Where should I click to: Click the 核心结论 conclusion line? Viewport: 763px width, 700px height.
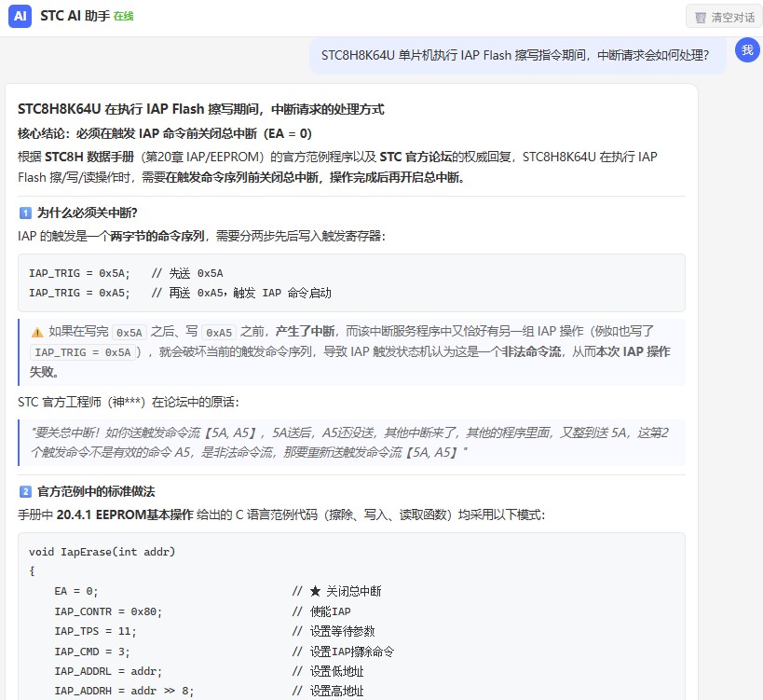(x=165, y=133)
